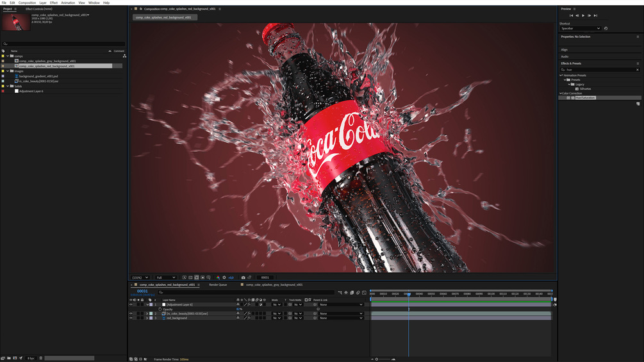
Task: Open the Effects & Presets panel menu
Action: pyautogui.click(x=638, y=63)
